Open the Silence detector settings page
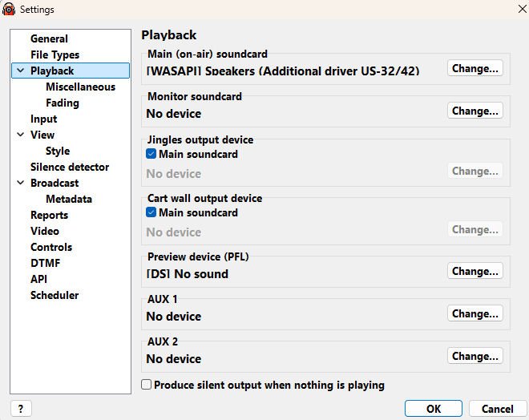 point(70,167)
